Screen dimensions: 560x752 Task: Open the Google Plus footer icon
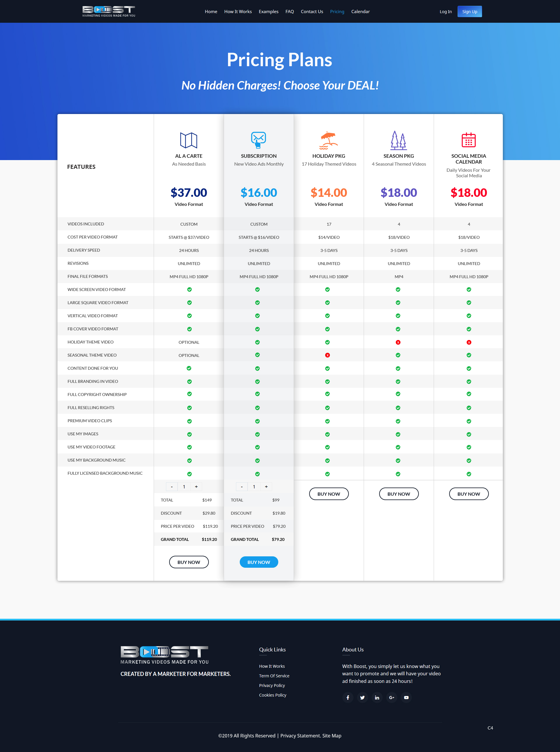[391, 697]
